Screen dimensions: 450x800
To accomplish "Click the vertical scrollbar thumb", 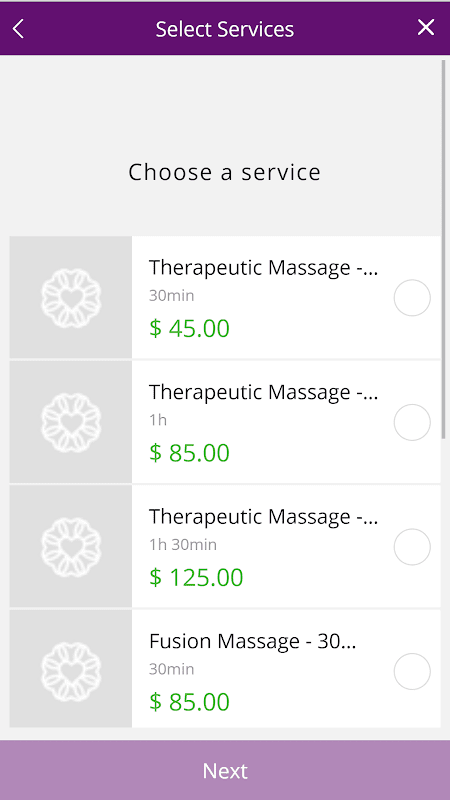I will point(444,249).
